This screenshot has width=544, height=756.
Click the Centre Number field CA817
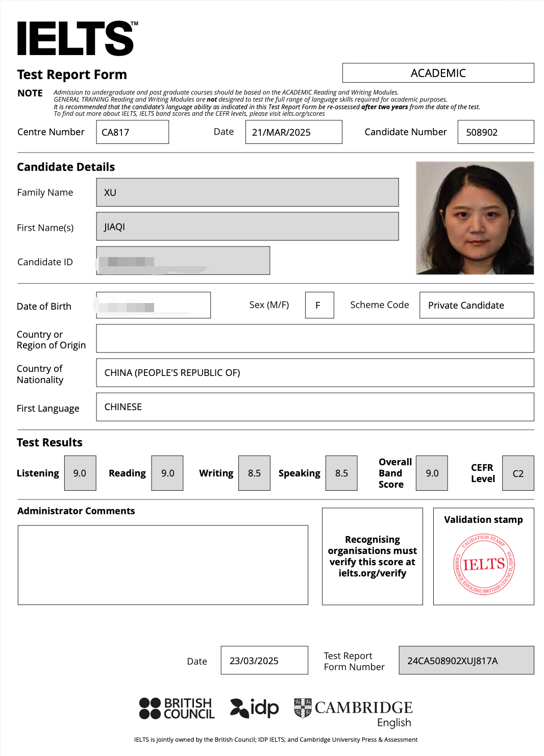click(133, 132)
